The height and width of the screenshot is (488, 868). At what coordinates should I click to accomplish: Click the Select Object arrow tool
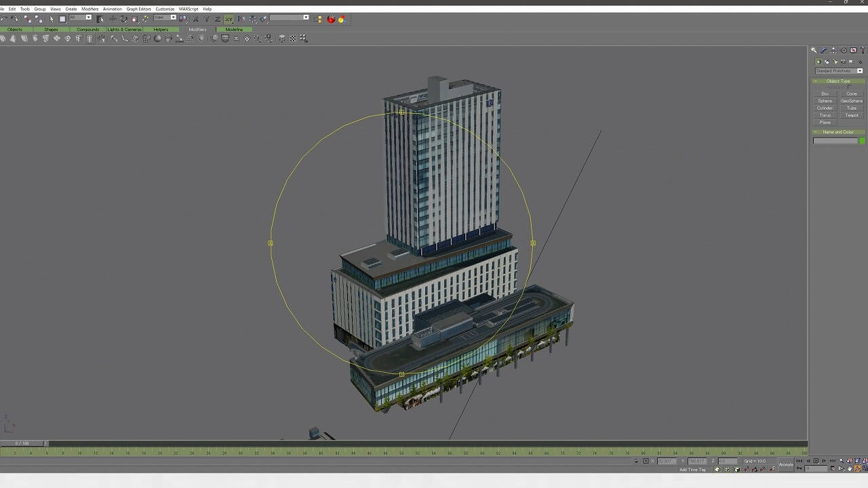(x=52, y=19)
